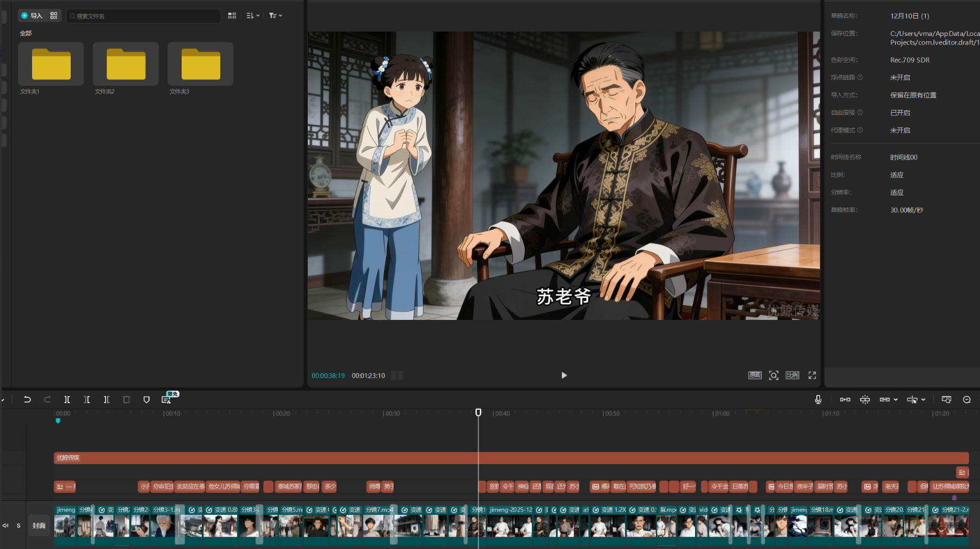The height and width of the screenshot is (549, 980).
Task: Expand the linkage options dropdown arrow
Action: click(x=896, y=399)
